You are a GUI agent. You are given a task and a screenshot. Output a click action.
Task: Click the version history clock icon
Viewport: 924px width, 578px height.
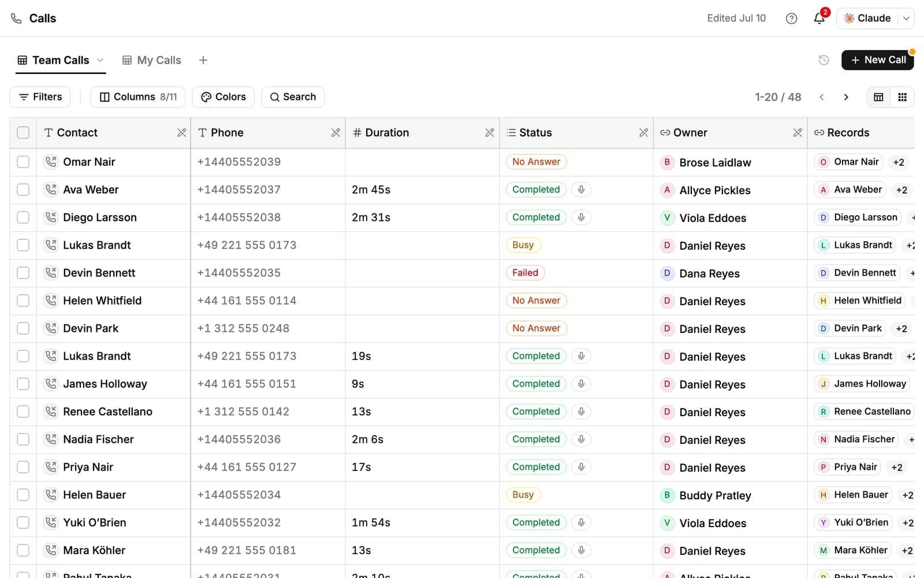(x=824, y=60)
